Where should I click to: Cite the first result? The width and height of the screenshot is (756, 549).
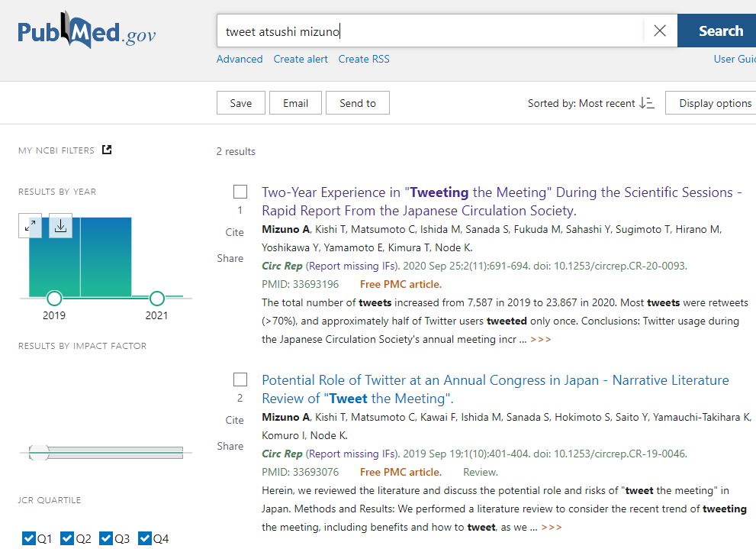click(x=234, y=233)
